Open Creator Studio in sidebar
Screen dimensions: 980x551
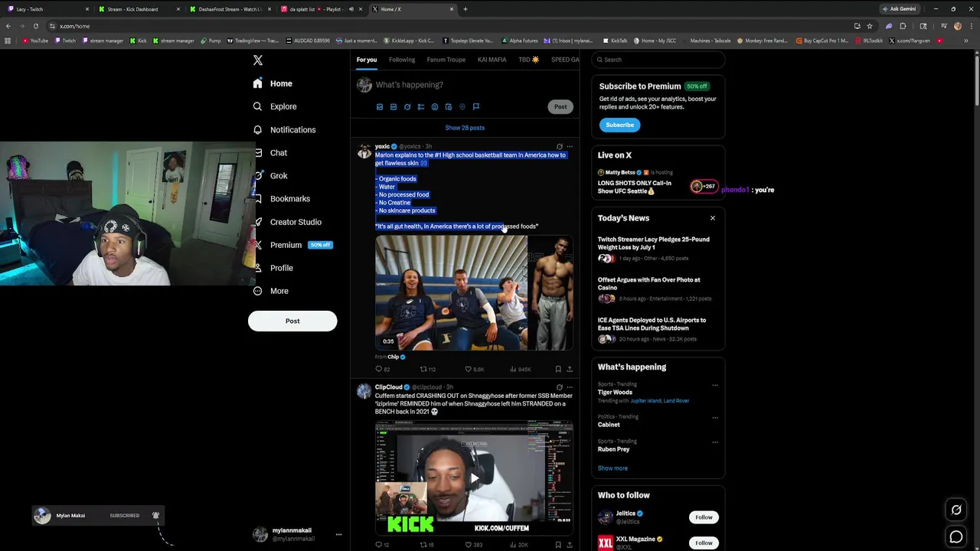pyautogui.click(x=287, y=221)
